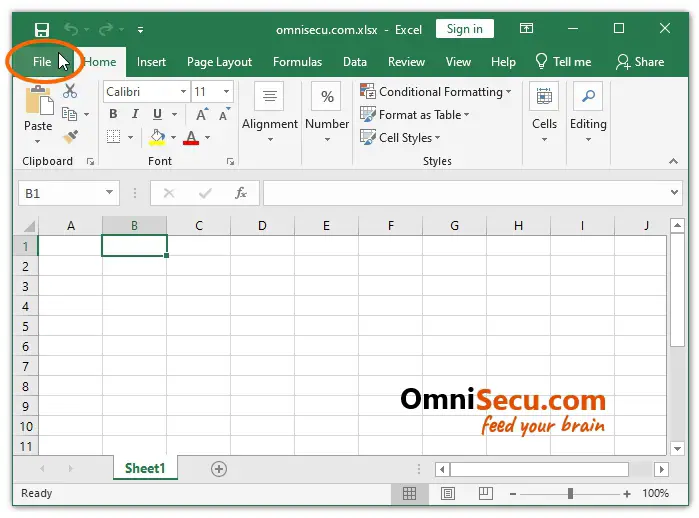This screenshot has height=518, width=699.
Task: Open the Clipboard dialog launcher
Action: pos(90,162)
